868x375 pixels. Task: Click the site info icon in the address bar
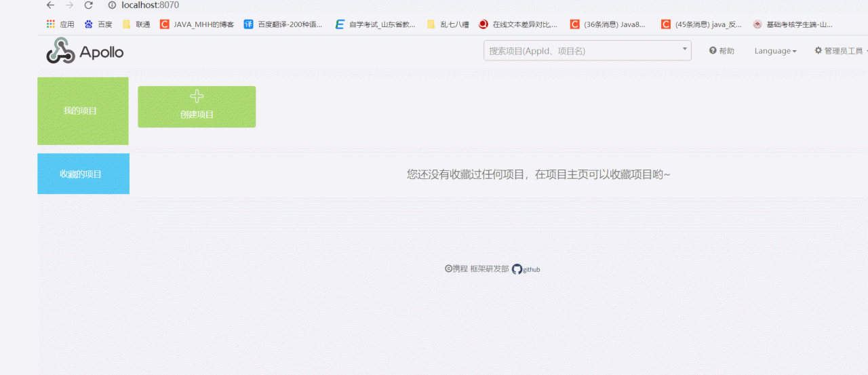coord(112,5)
